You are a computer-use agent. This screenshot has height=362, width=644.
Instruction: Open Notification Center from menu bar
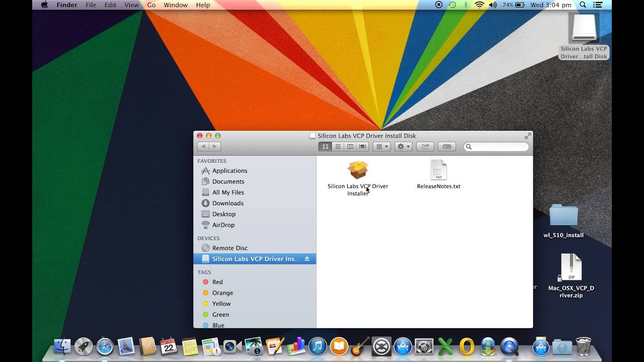click(x=598, y=5)
